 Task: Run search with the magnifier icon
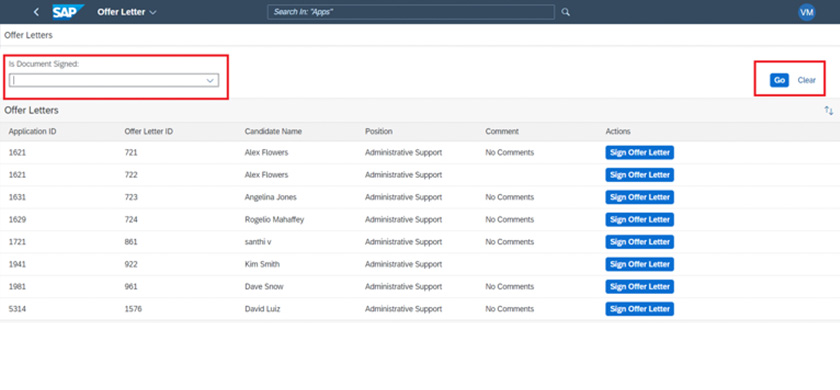click(x=565, y=12)
